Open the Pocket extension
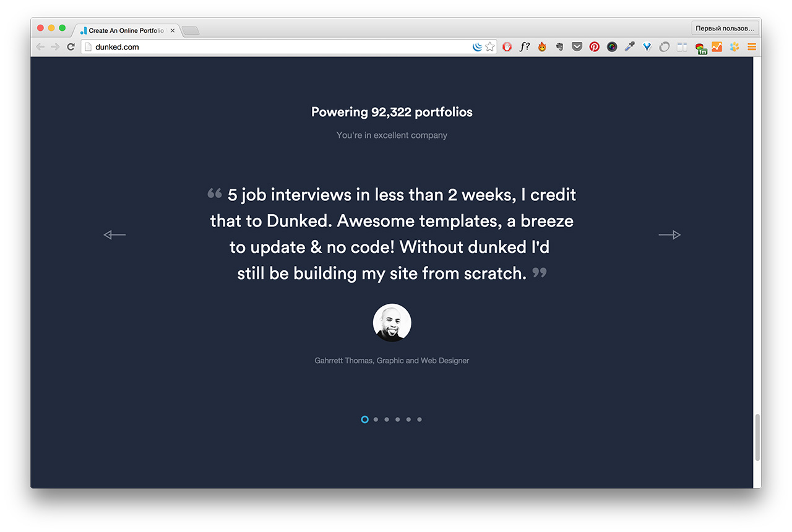 click(577, 46)
